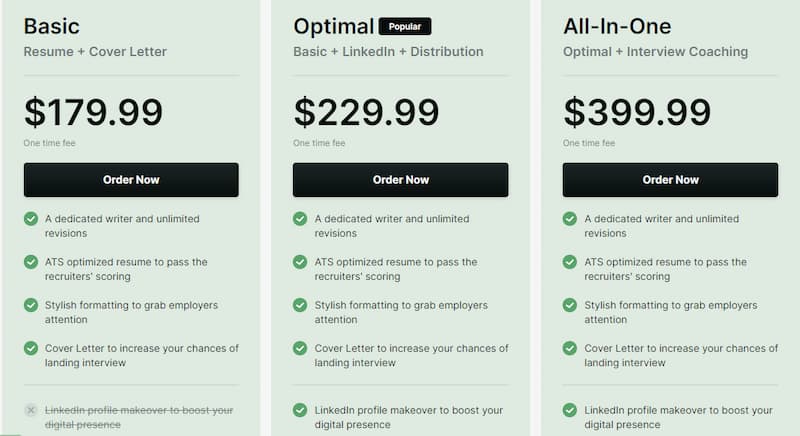The height and width of the screenshot is (436, 800).
Task: Click Optimal's LinkedIn profile makeover checkmark
Action: click(300, 410)
